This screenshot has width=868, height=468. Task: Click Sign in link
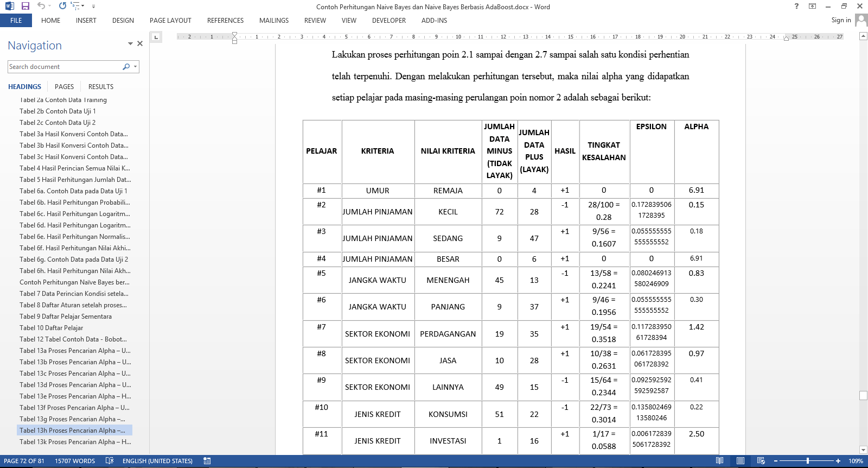coord(841,20)
